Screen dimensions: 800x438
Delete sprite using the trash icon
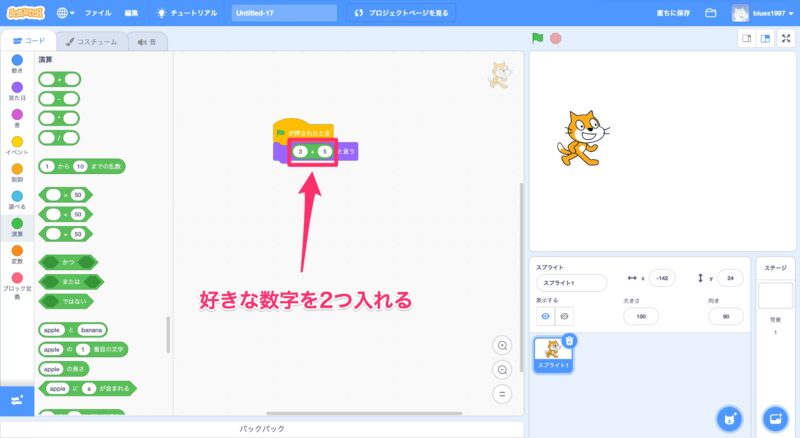click(x=569, y=341)
